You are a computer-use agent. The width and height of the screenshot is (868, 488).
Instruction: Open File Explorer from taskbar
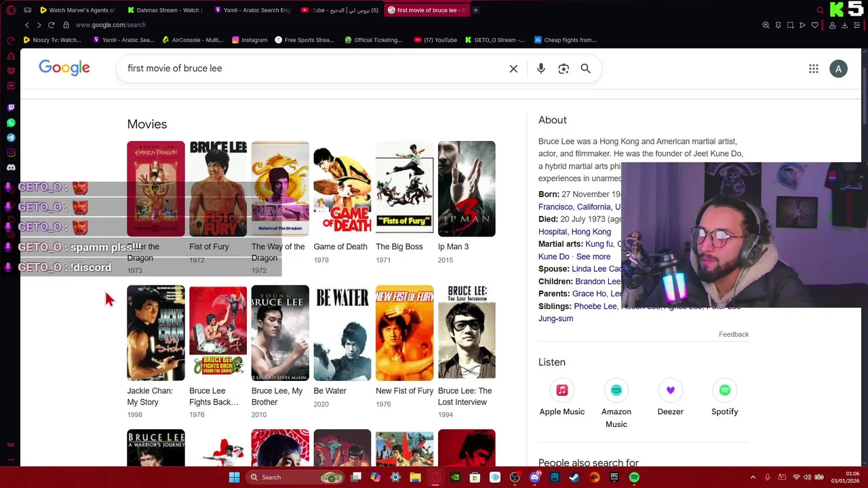[x=415, y=477]
